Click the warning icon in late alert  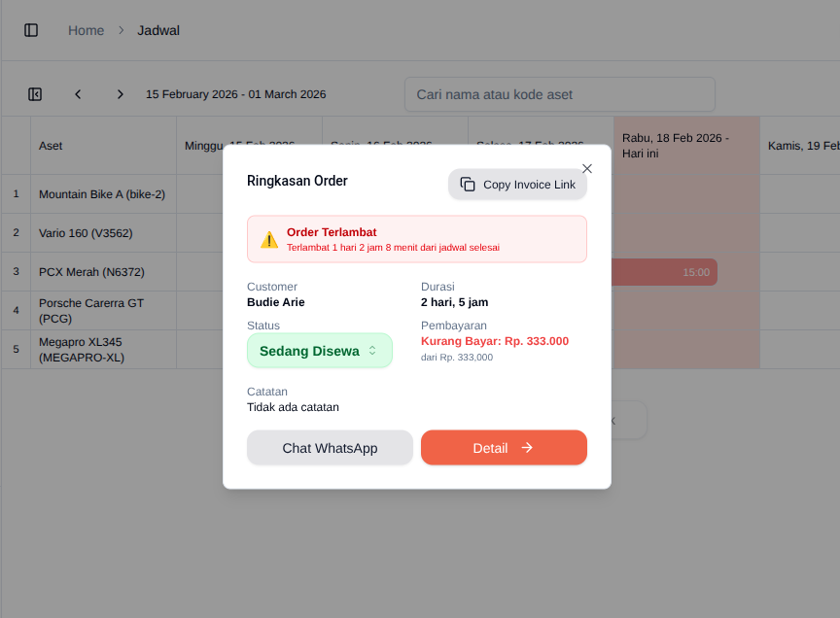click(269, 239)
